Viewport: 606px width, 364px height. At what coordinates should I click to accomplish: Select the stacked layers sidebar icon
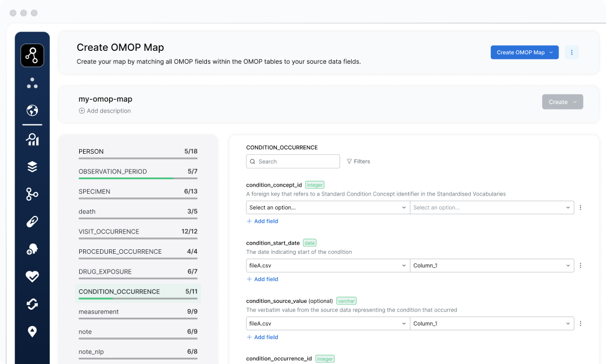32,167
